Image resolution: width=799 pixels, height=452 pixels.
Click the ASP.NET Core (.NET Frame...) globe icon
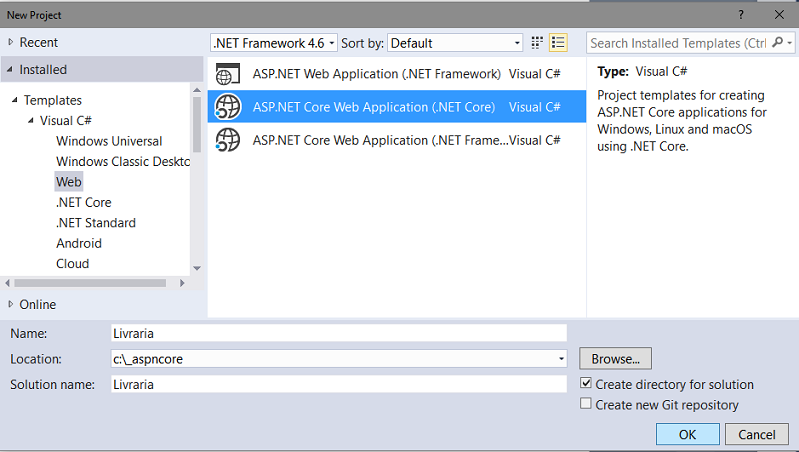tap(227, 140)
